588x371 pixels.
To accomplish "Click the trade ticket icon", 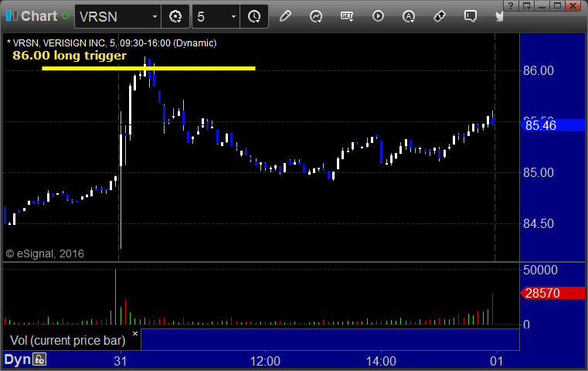I will pos(440,16).
